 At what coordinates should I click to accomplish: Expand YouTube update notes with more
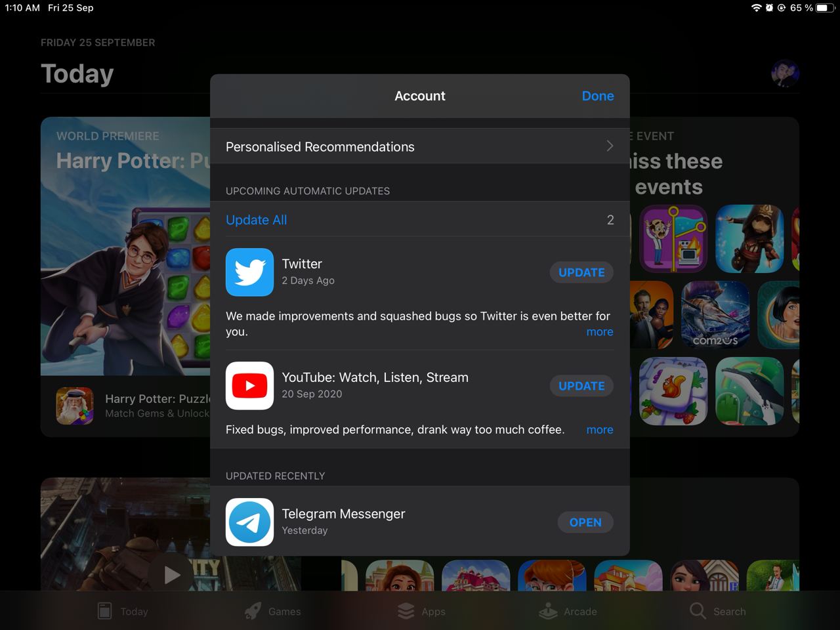(x=600, y=430)
